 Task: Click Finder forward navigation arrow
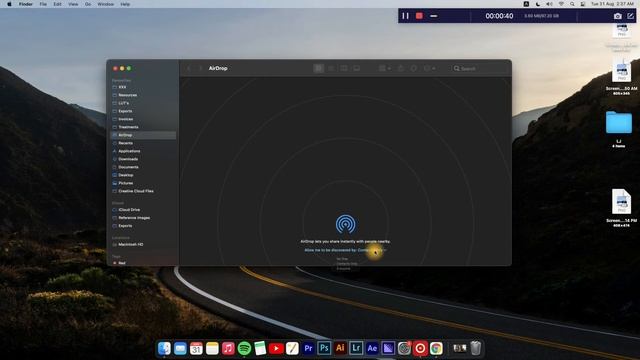tap(200, 68)
